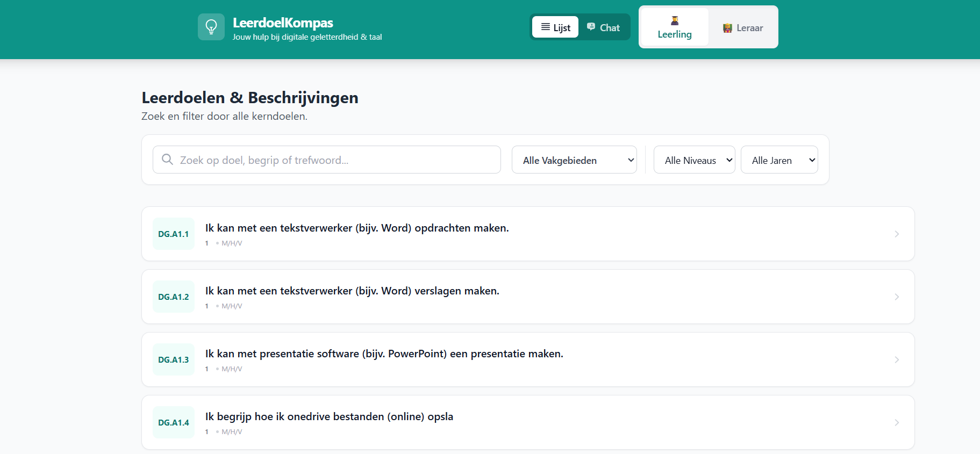Screen dimensions: 980x454
Task: Open the Word verslagen maken learning goal
Action: [x=352, y=291]
